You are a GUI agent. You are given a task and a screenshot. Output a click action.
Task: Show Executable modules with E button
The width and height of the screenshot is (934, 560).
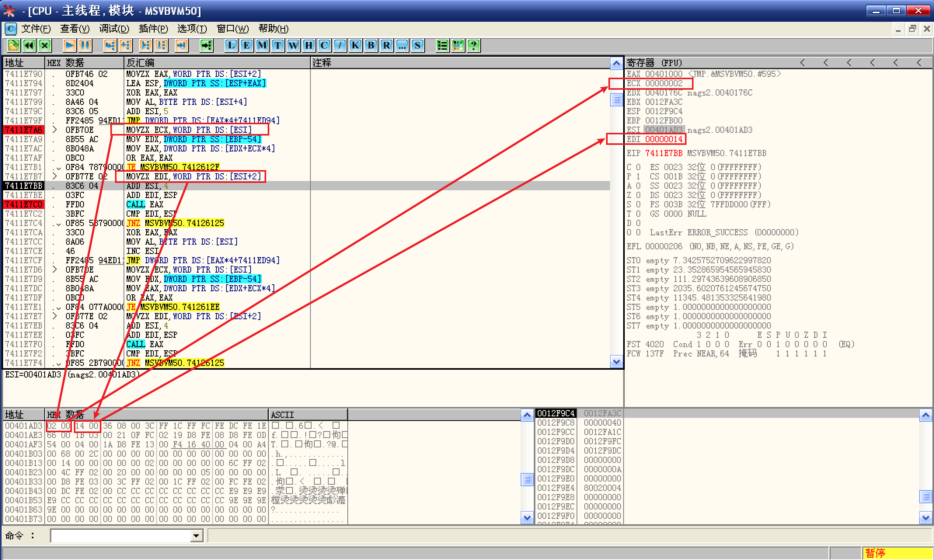247,45
